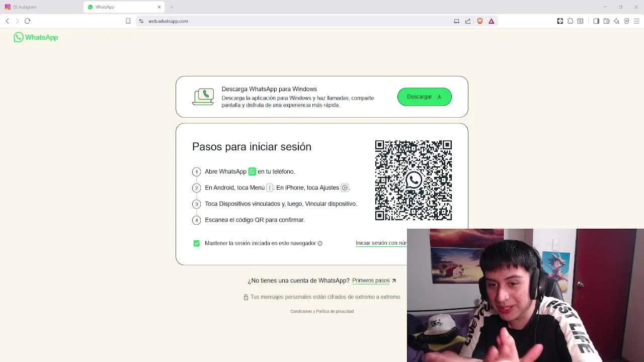Minimize the browser window
Screen dimensions: 644x362
click(x=605, y=7)
